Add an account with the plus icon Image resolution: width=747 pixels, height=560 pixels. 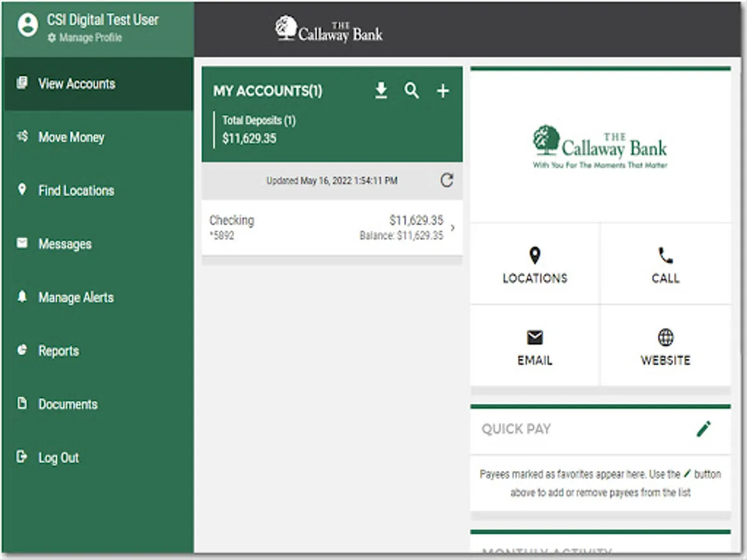pos(443,91)
